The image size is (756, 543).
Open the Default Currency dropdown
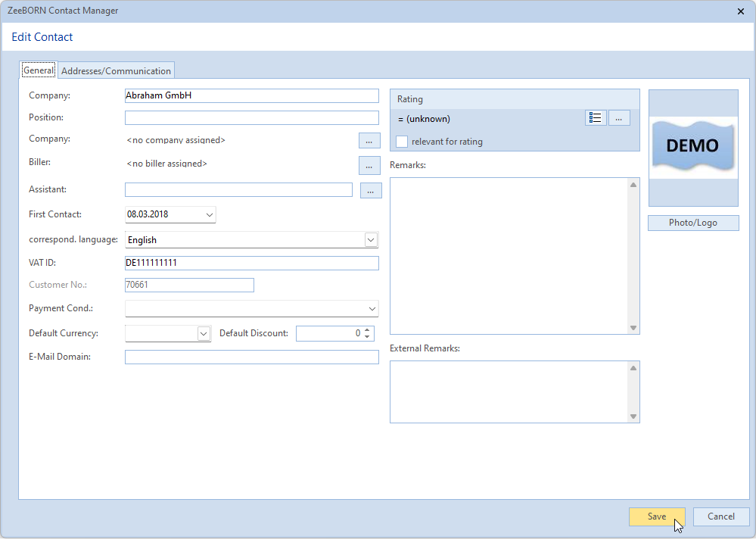click(204, 333)
